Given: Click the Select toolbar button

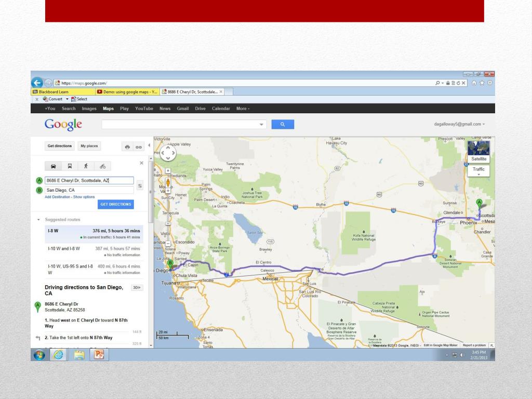Looking at the screenshot, I should 79,99.
